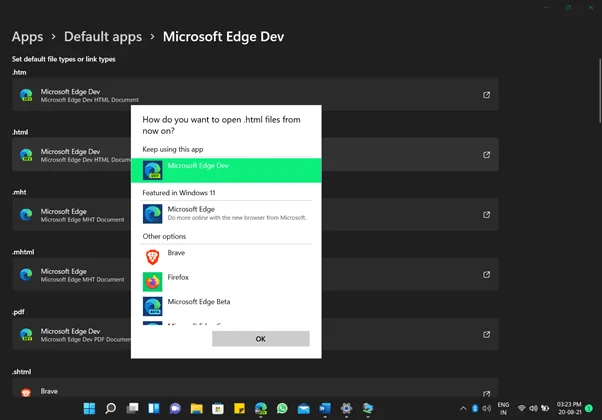Choose Microsoft Edge under Featured
The height and width of the screenshot is (420, 602).
[x=226, y=214]
